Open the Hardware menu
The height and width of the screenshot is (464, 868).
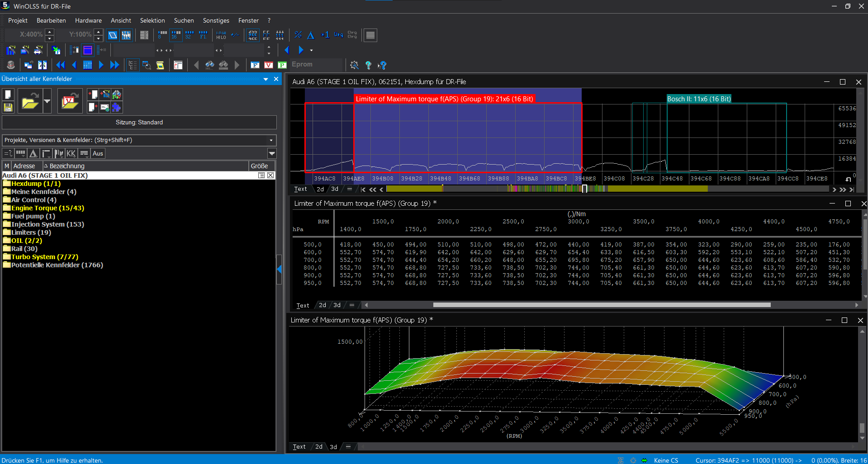point(88,20)
